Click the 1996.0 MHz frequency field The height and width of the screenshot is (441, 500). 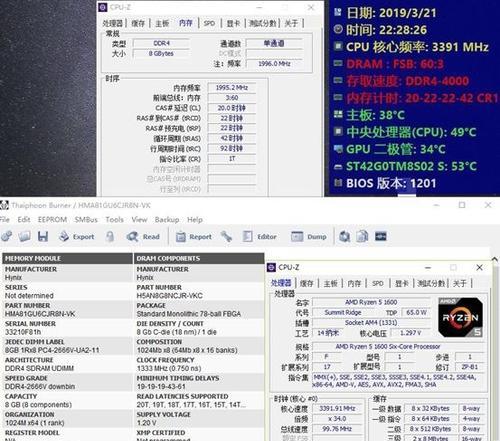click(274, 63)
